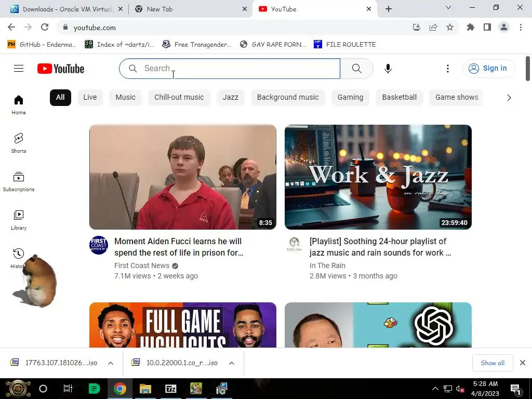The height and width of the screenshot is (399, 532).
Task: Open the YouTube hamburger guide menu
Action: (19, 69)
